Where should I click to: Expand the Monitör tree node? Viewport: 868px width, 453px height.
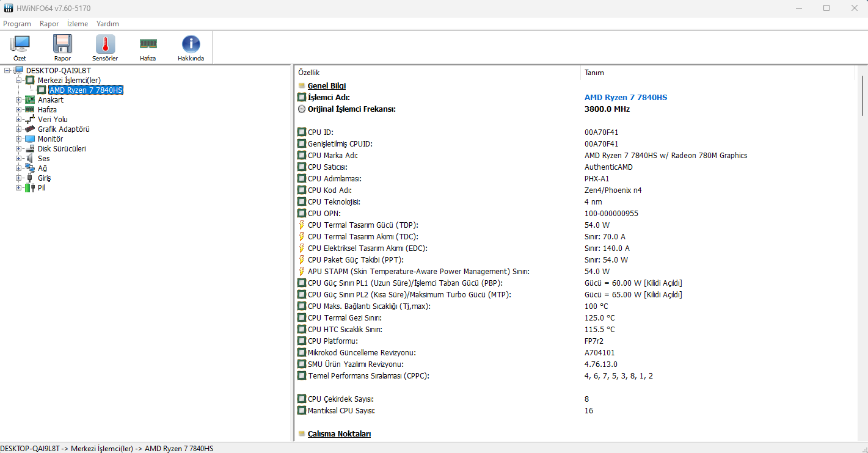pyautogui.click(x=18, y=139)
